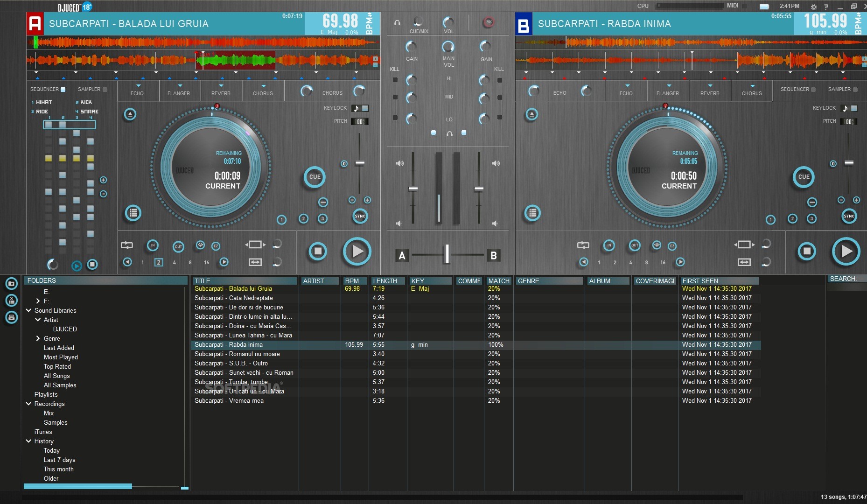The height and width of the screenshot is (504, 867).
Task: Select All Songs library
Action: [56, 376]
